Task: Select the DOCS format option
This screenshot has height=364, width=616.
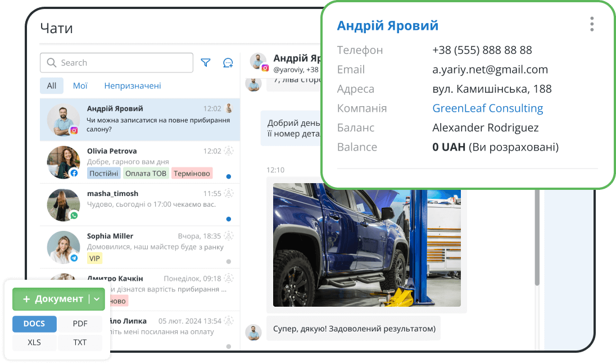Action: click(35, 324)
